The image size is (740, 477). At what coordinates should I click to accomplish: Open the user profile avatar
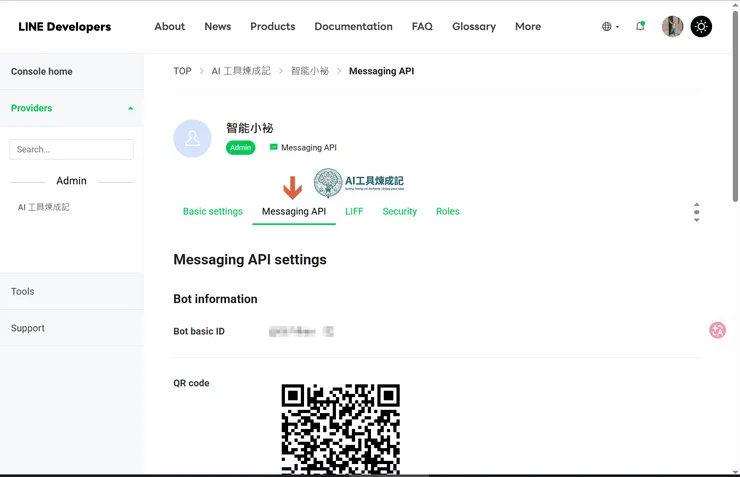(673, 26)
